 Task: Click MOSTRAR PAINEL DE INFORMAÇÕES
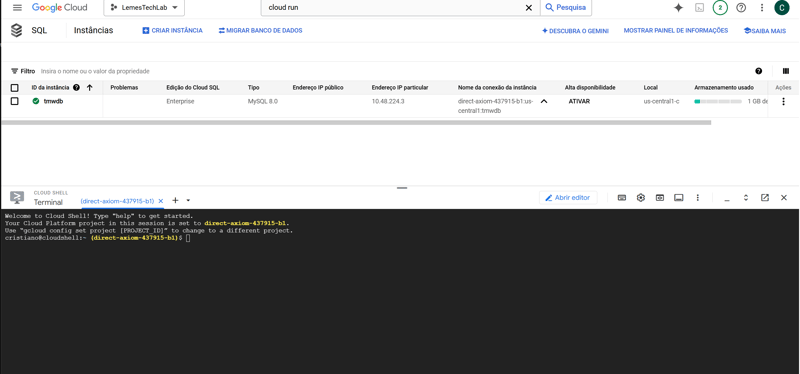coord(676,31)
